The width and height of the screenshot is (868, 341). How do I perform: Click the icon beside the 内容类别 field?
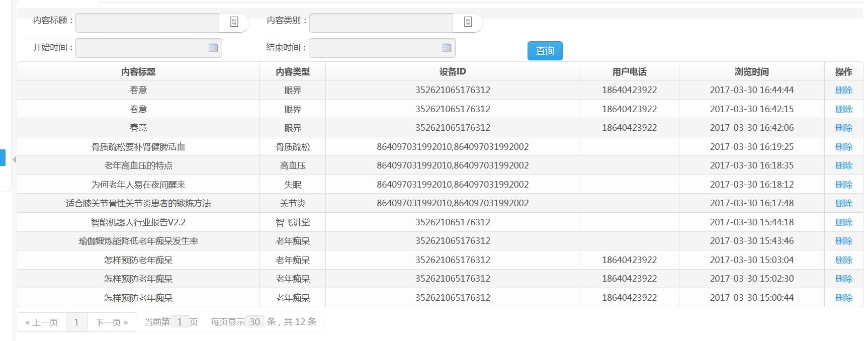click(468, 22)
